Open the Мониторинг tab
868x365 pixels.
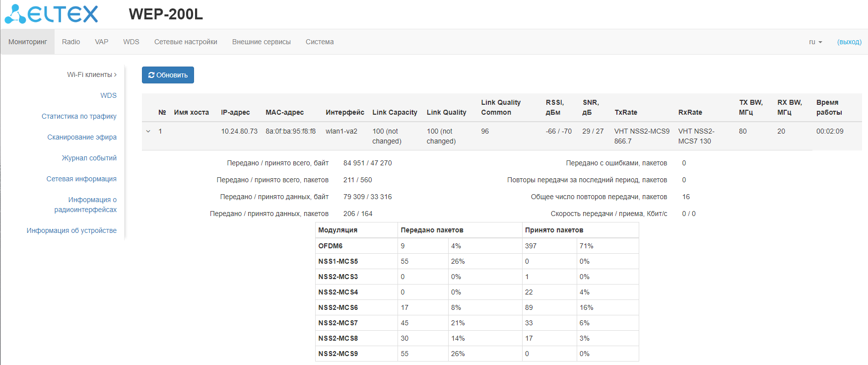tap(28, 42)
